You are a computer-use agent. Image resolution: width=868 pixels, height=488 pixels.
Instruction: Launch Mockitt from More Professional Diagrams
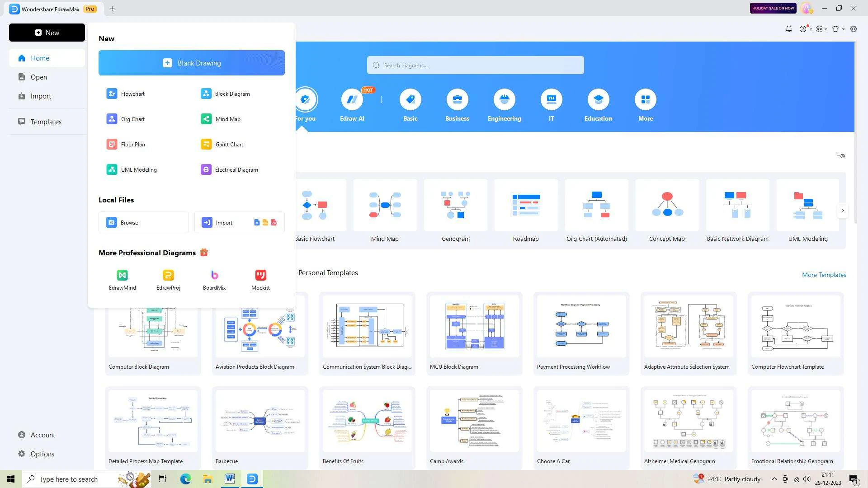tap(260, 278)
